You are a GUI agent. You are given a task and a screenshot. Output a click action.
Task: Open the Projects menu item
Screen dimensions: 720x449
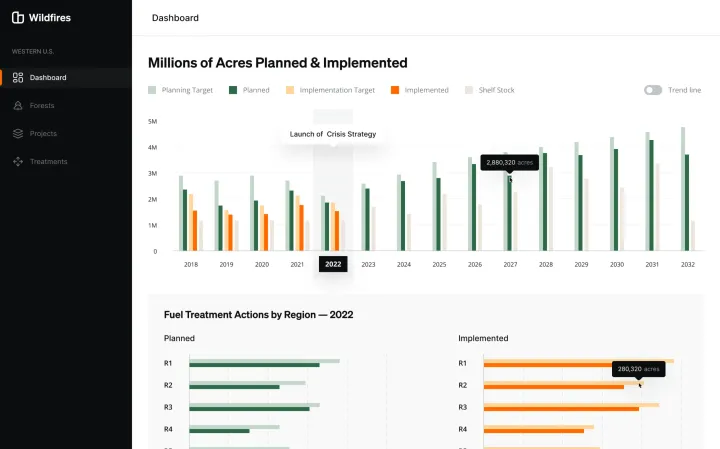click(x=43, y=134)
